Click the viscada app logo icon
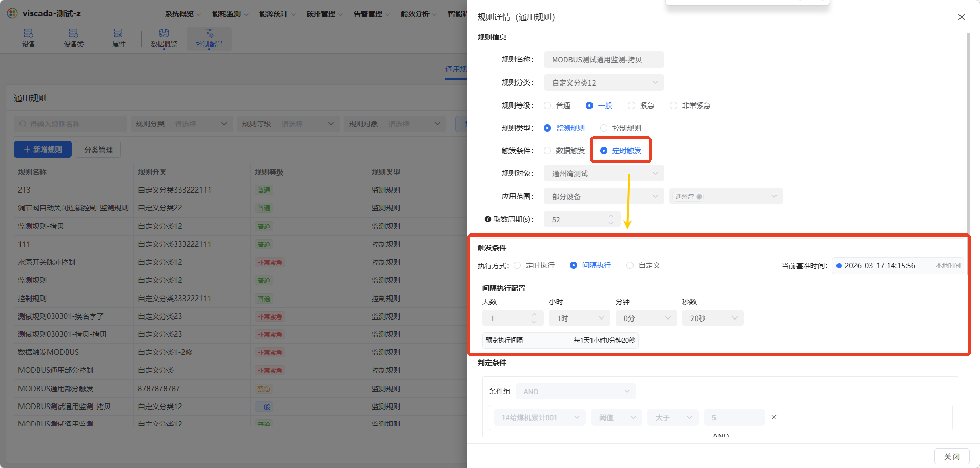Screen dimensions: 980x468 [x=12, y=13]
